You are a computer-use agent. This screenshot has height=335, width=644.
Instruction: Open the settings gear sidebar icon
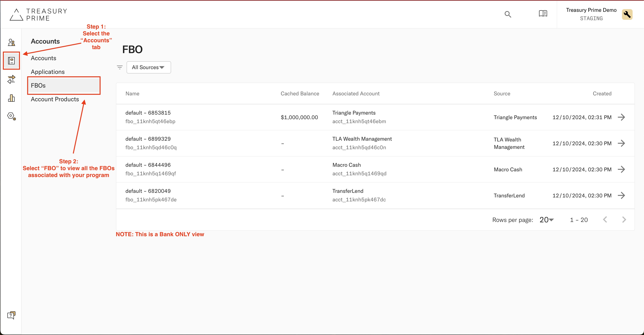point(11,116)
